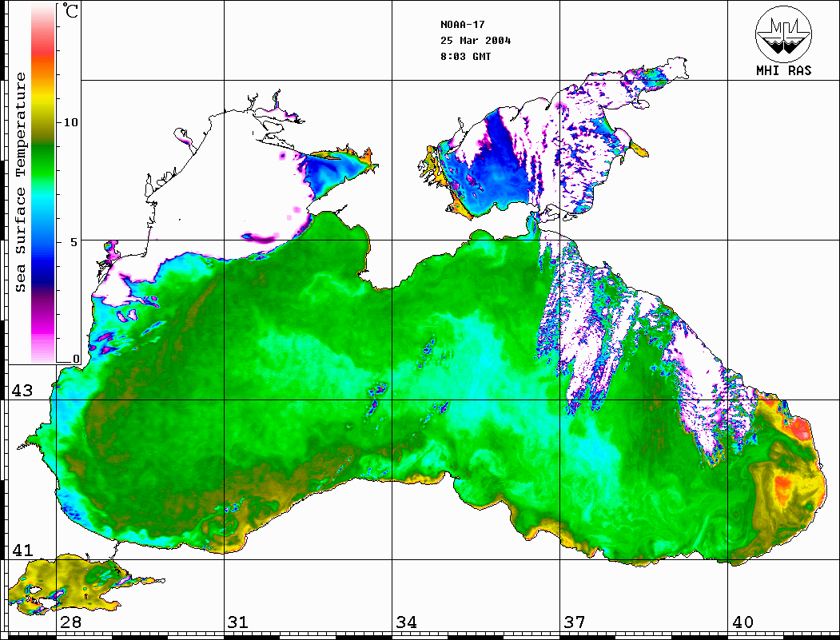
Task: Click the 'Sea Surface Temperature' vertical label
Action: [x=20, y=182]
